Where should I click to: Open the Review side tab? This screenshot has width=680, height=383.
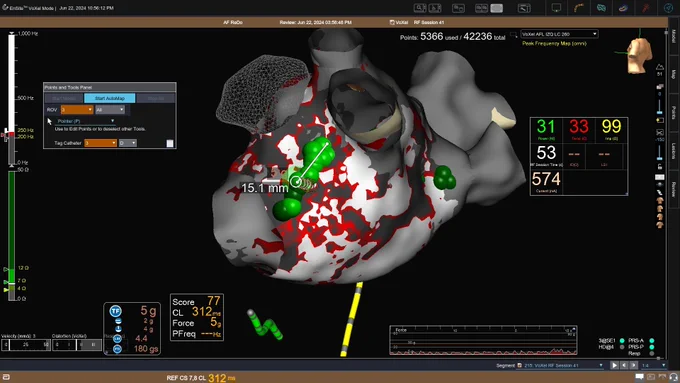pos(673,189)
